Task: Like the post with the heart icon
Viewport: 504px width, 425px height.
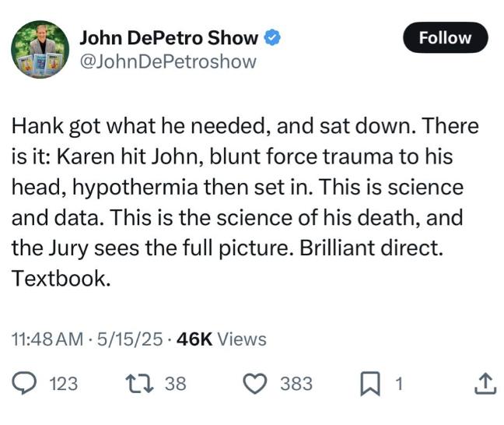Action: pyautogui.click(x=255, y=383)
